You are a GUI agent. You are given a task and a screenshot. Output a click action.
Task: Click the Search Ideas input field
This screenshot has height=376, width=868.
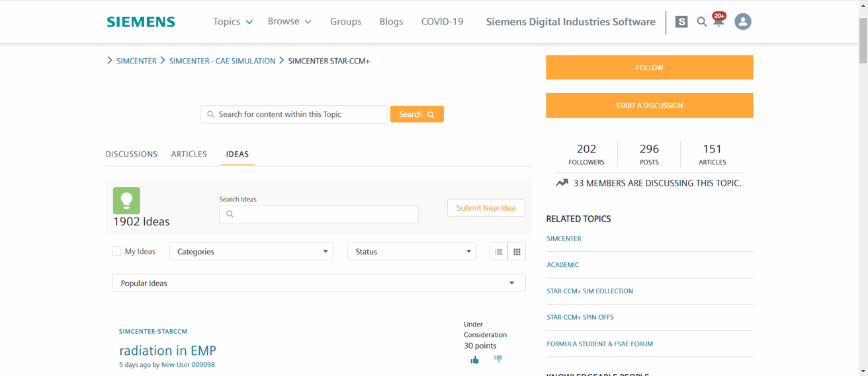pos(319,214)
